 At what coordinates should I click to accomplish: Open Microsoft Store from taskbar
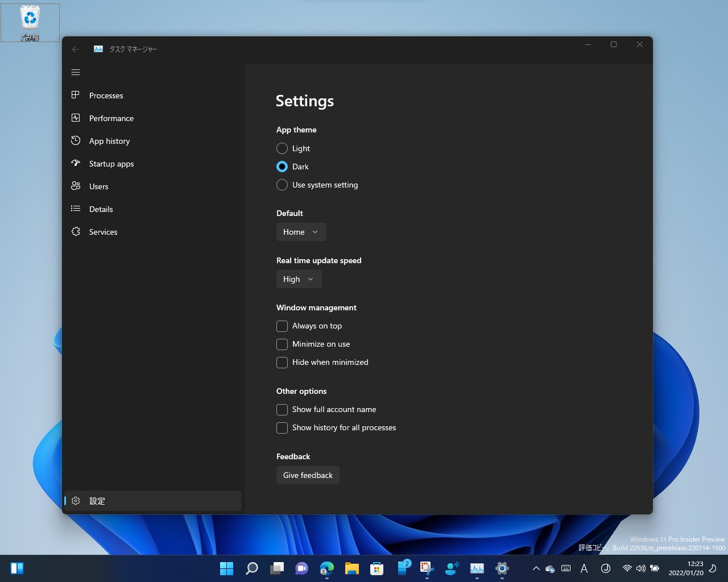point(377,568)
